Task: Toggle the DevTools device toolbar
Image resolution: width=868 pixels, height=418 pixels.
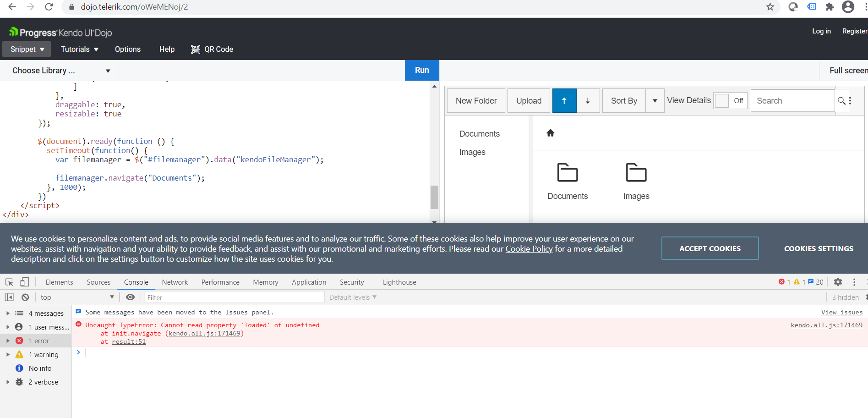Action: click(25, 282)
